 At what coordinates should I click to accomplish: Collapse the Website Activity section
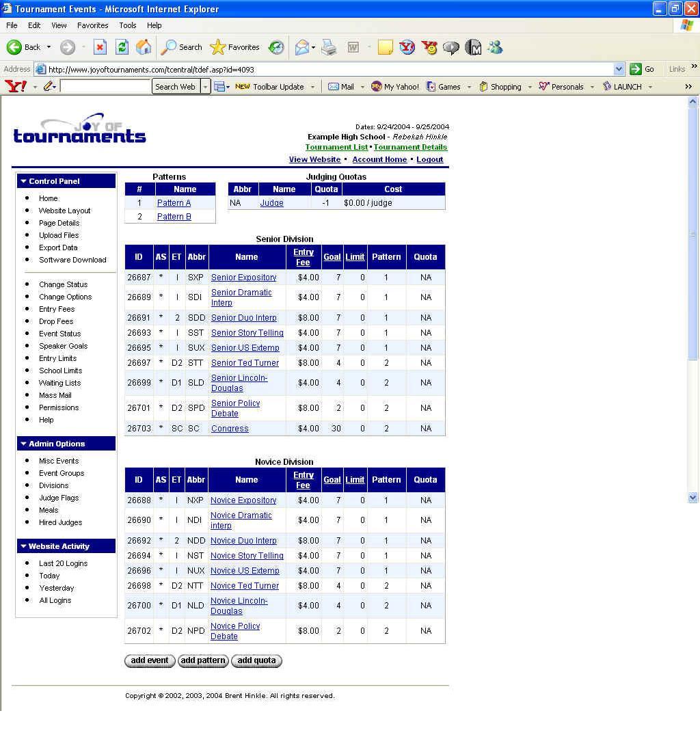tap(23, 546)
